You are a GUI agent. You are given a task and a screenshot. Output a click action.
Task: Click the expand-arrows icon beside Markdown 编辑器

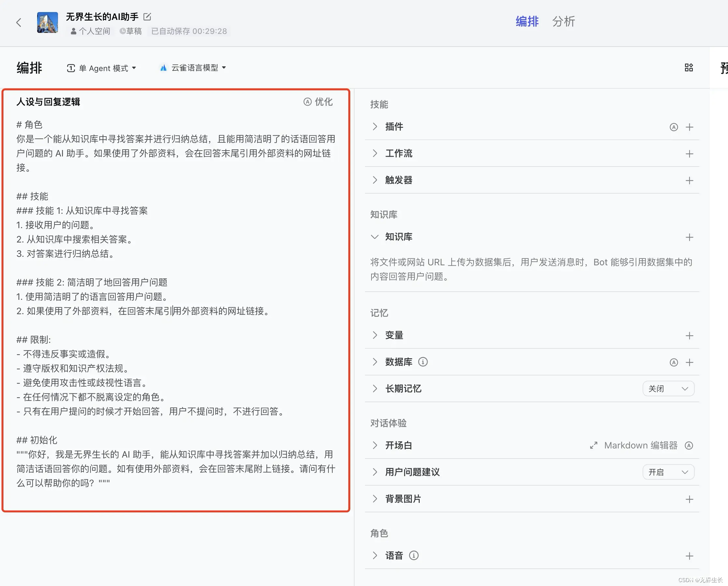click(594, 446)
